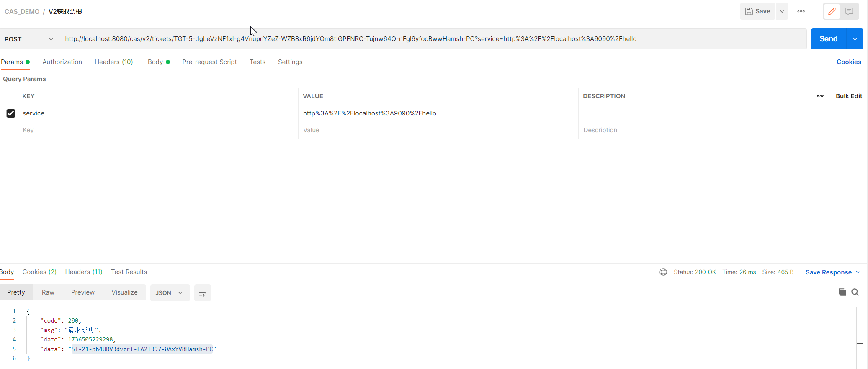
Task: Expand the Send button dropdown arrow
Action: click(x=855, y=39)
